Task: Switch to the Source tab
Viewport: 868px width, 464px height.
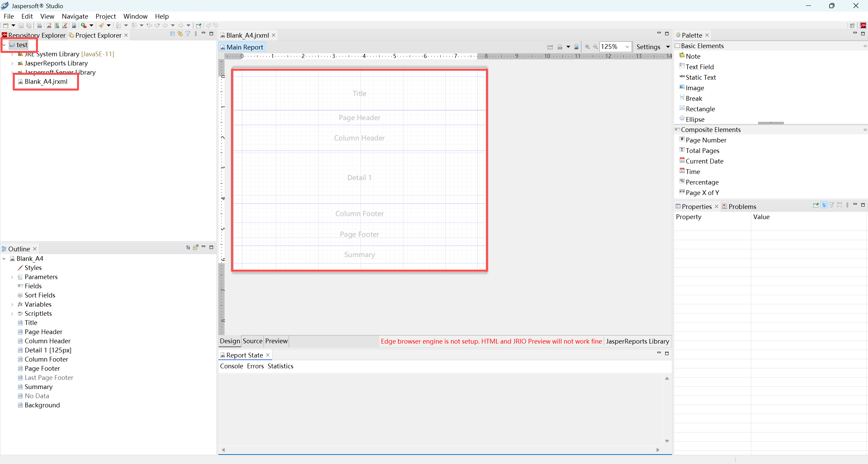Action: [252, 341]
